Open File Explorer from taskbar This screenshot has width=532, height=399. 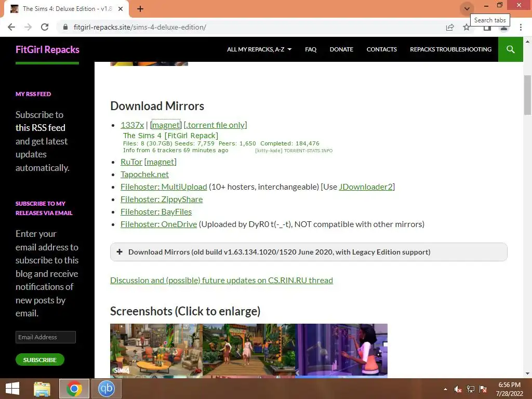(x=42, y=389)
